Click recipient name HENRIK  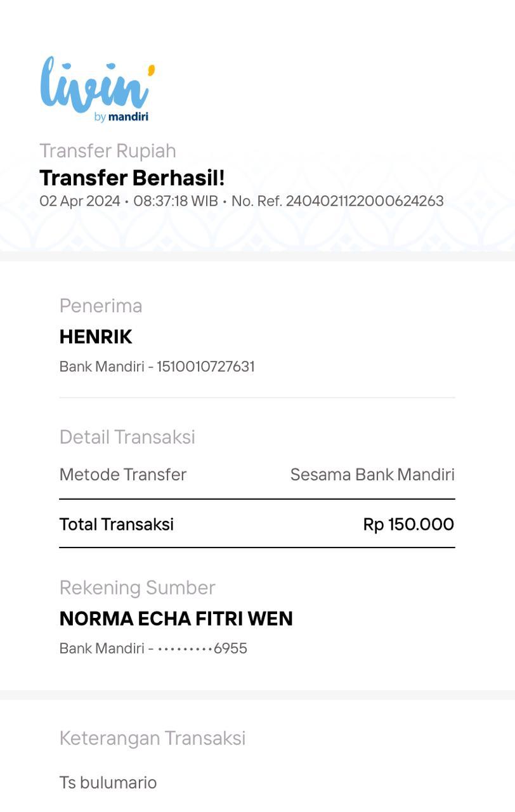(96, 337)
